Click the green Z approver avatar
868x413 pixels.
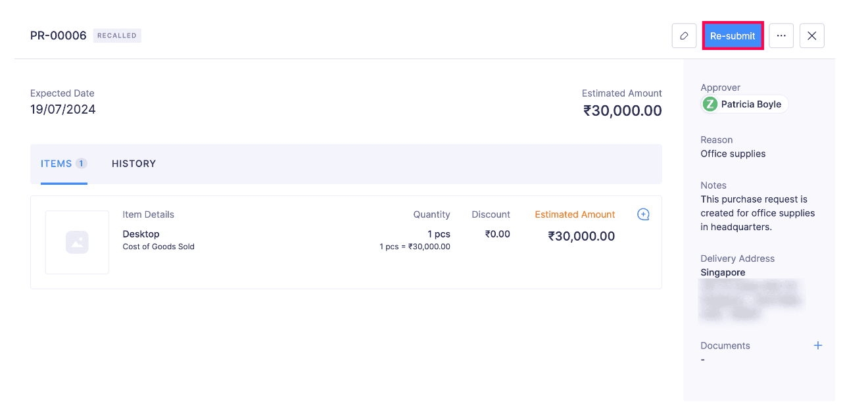tap(710, 104)
